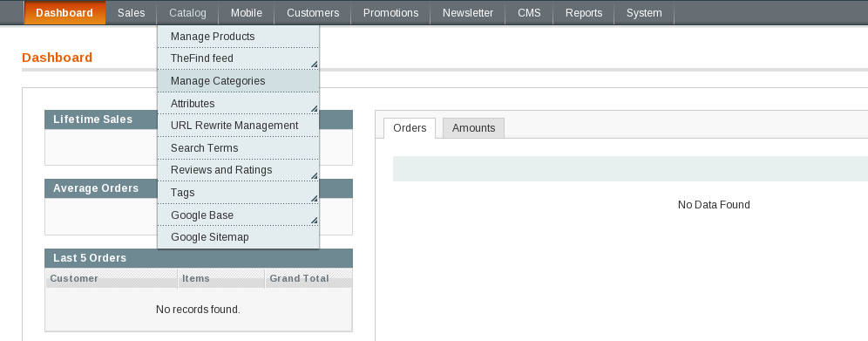Choose the Google Sitemap menu entry

pyautogui.click(x=238, y=237)
